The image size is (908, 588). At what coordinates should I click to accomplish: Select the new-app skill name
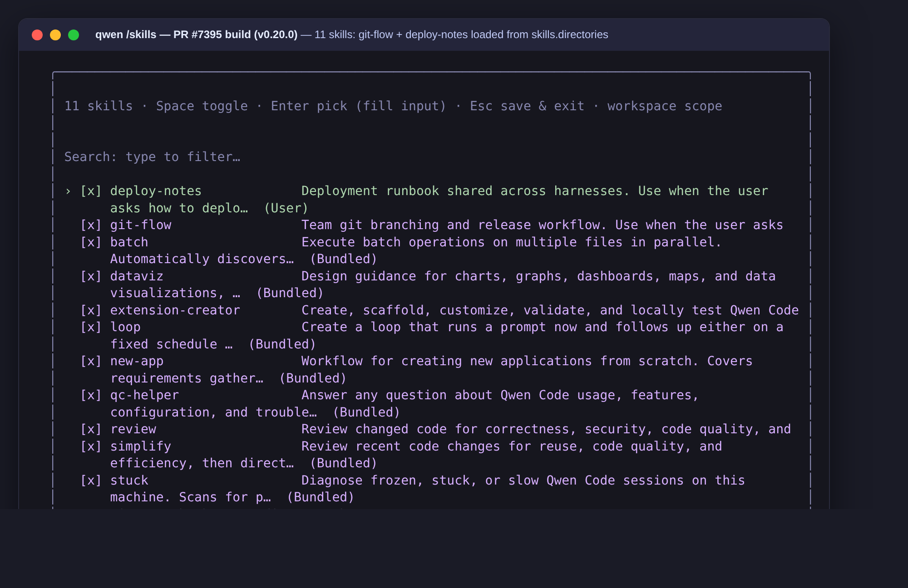pyautogui.click(x=137, y=361)
